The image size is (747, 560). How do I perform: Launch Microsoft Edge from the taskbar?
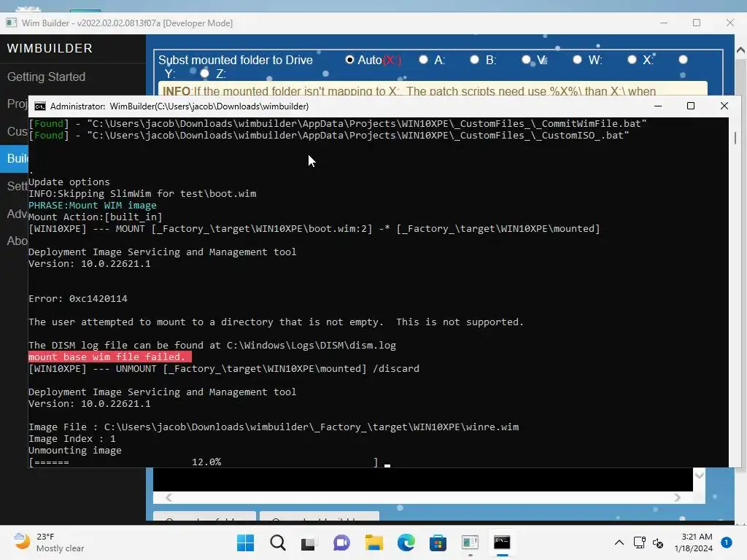point(406,542)
